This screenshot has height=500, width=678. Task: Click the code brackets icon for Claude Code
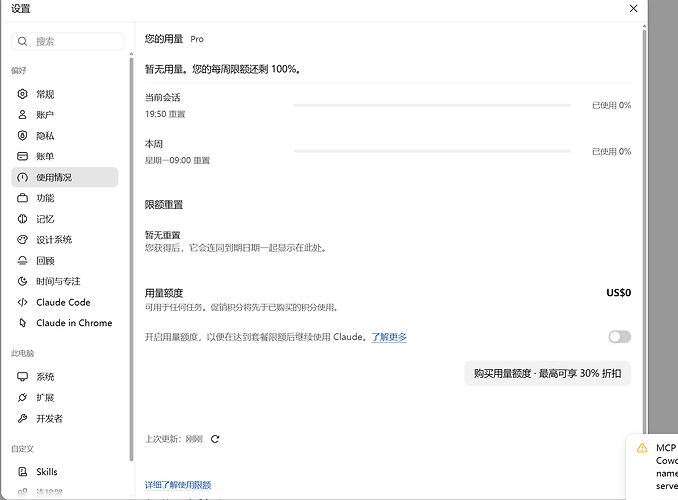22,302
